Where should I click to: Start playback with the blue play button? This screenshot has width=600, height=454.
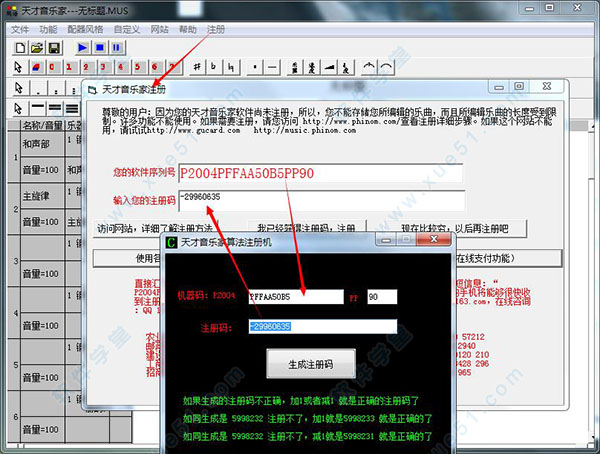(82, 47)
